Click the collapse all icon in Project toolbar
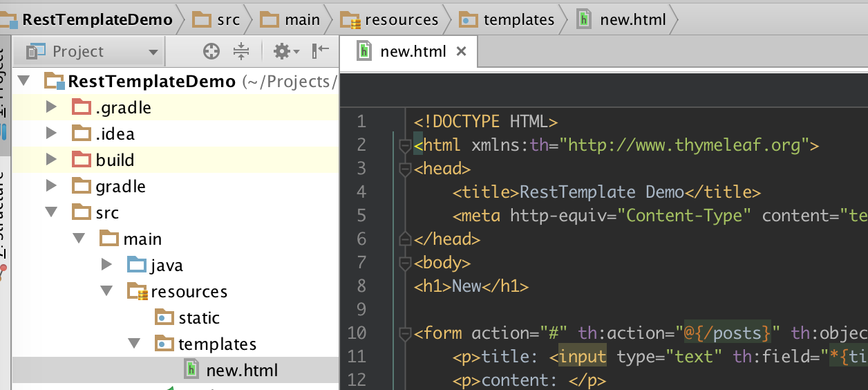 click(x=241, y=51)
